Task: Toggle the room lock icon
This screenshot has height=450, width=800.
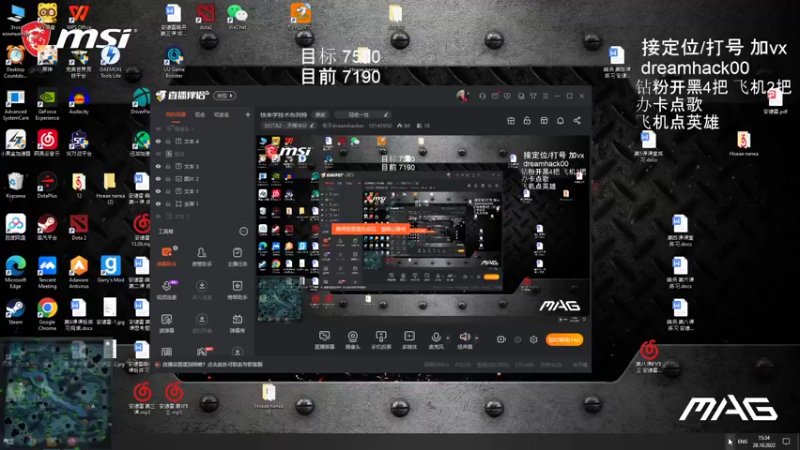Action: [x=527, y=120]
